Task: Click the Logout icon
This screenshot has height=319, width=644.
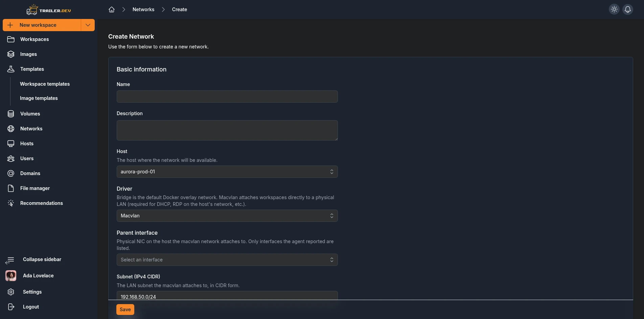Action: point(11,307)
